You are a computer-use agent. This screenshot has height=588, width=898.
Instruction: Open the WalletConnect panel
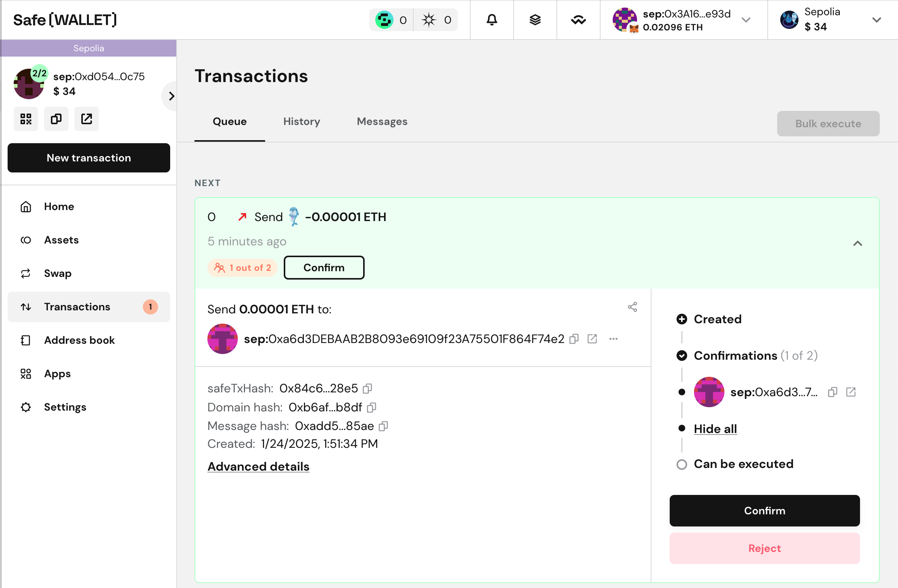[x=578, y=20]
